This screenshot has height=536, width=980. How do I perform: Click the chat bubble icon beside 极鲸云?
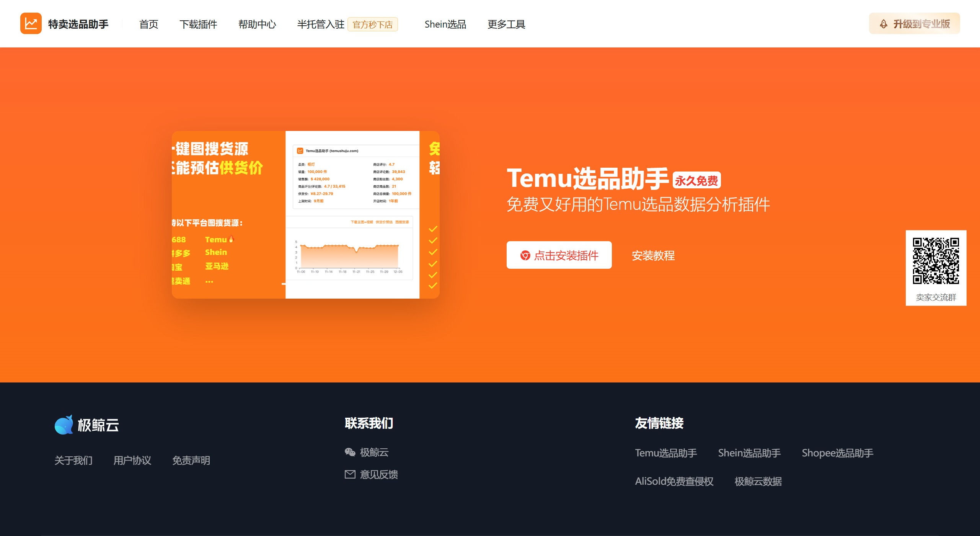[350, 452]
